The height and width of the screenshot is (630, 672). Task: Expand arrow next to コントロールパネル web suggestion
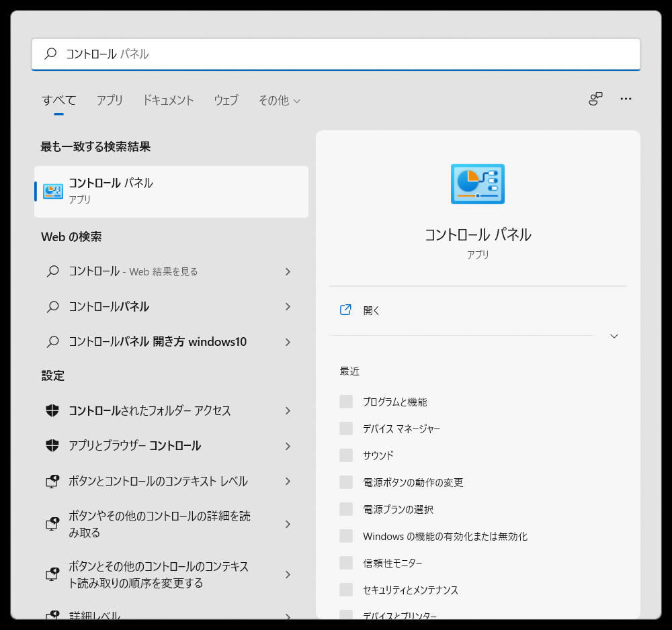pyautogui.click(x=288, y=307)
